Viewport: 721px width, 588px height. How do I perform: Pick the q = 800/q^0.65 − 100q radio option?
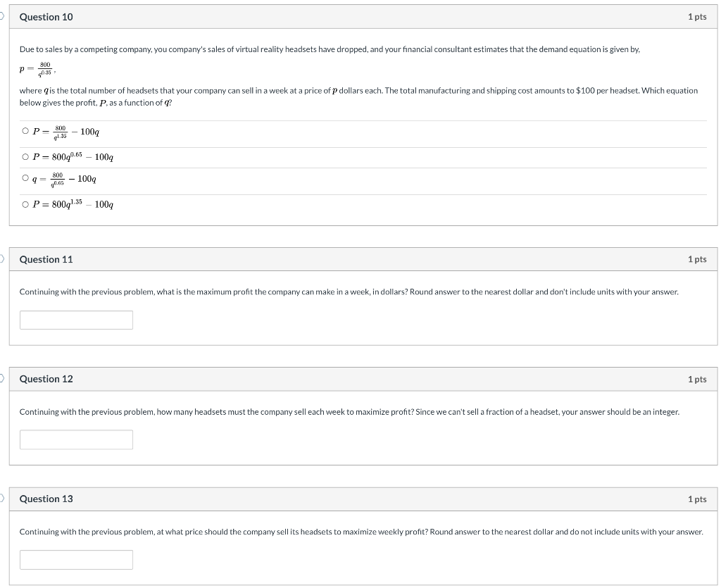tap(25, 178)
